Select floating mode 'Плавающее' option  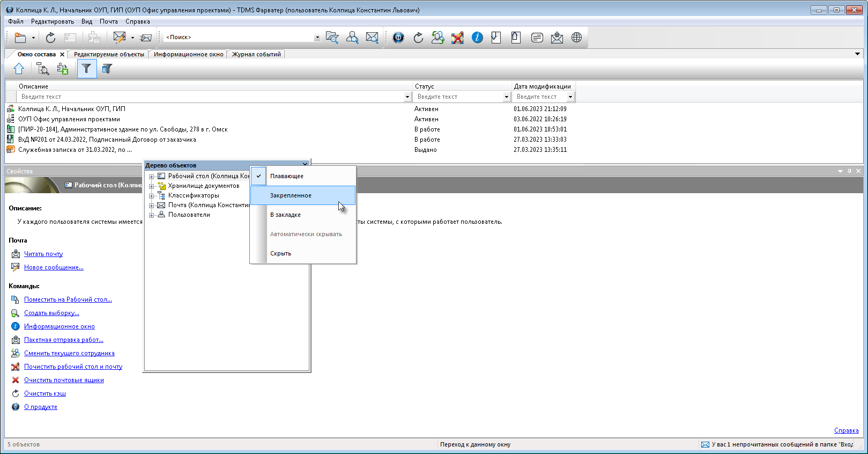(x=303, y=176)
